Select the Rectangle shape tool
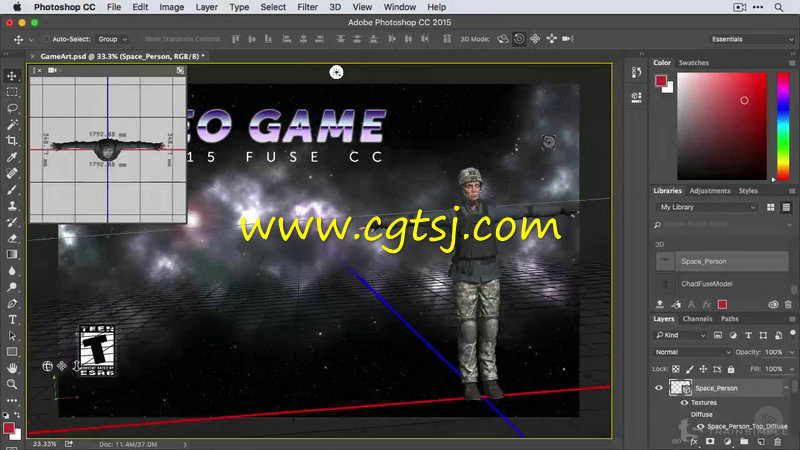Viewport: 800px width, 450px height. [x=12, y=352]
